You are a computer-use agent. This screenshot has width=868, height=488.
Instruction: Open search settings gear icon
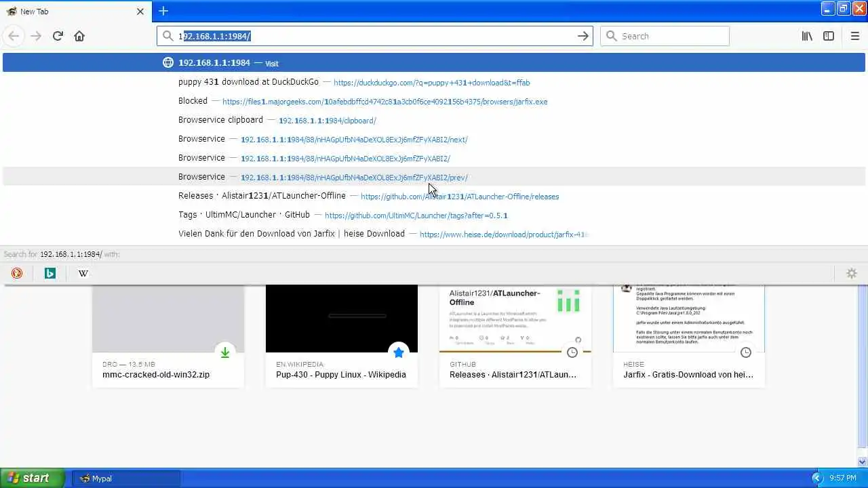[x=852, y=273]
